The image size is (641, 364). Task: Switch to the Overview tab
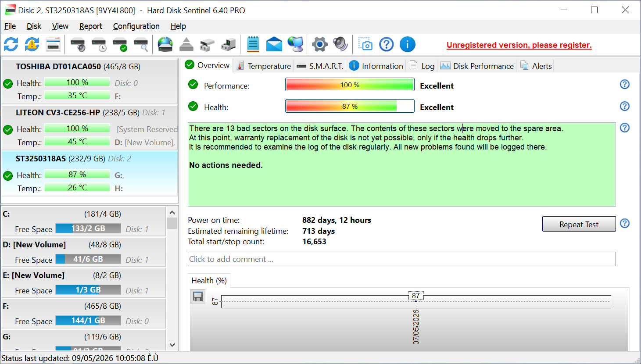click(208, 65)
